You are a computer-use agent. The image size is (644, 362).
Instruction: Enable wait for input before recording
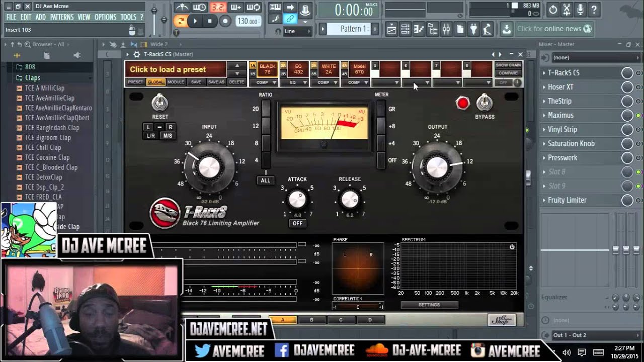[x=200, y=7]
